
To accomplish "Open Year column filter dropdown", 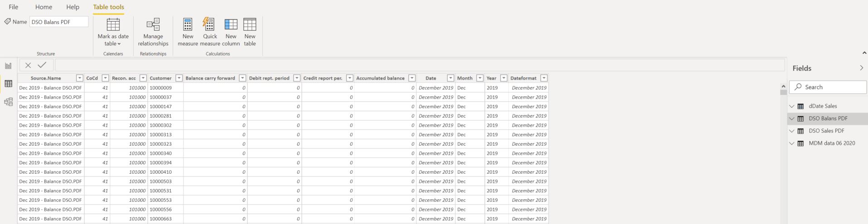I will pyautogui.click(x=504, y=78).
